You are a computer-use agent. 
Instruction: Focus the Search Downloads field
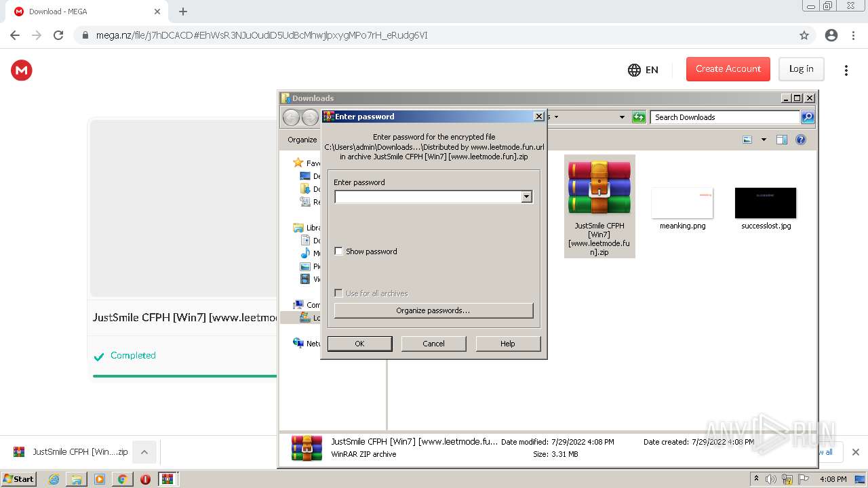pos(725,117)
